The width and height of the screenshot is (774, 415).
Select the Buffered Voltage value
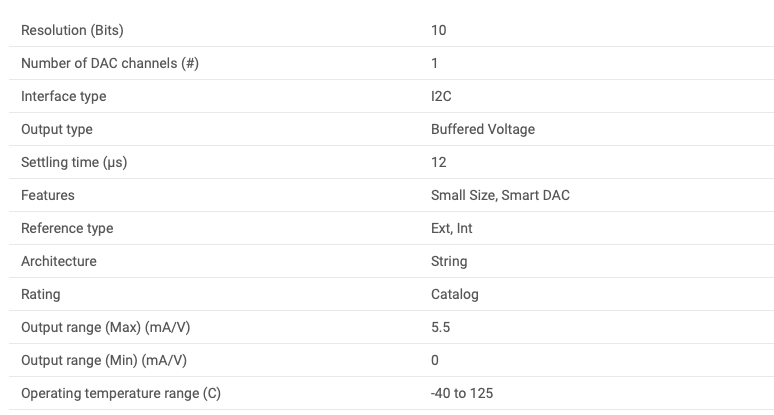(x=483, y=129)
